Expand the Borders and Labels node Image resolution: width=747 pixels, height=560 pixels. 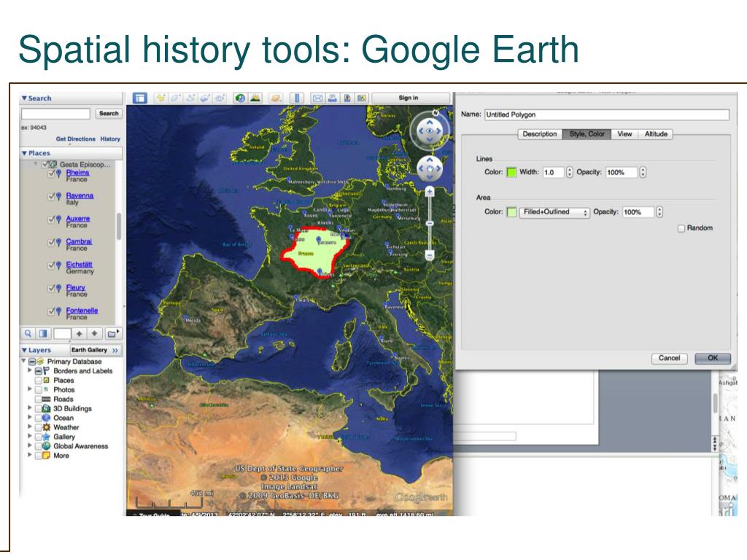tap(29, 370)
